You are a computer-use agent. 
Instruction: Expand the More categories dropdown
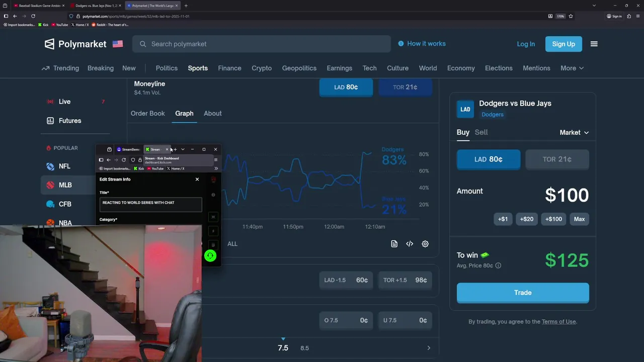pyautogui.click(x=572, y=68)
